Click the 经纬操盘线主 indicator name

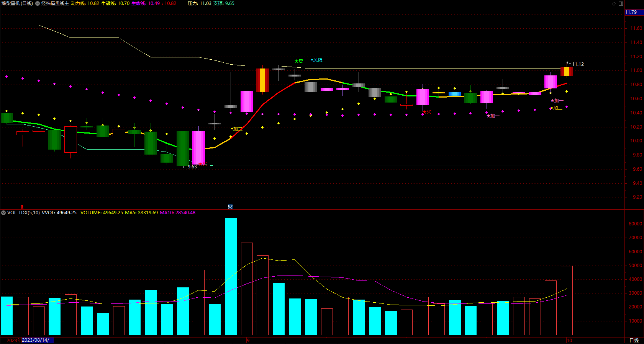[x=55, y=3]
